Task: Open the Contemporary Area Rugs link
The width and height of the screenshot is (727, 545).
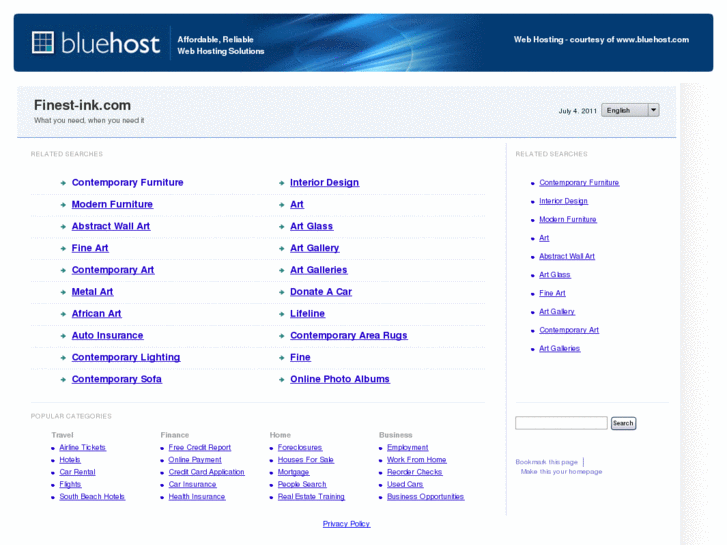Action: [349, 335]
